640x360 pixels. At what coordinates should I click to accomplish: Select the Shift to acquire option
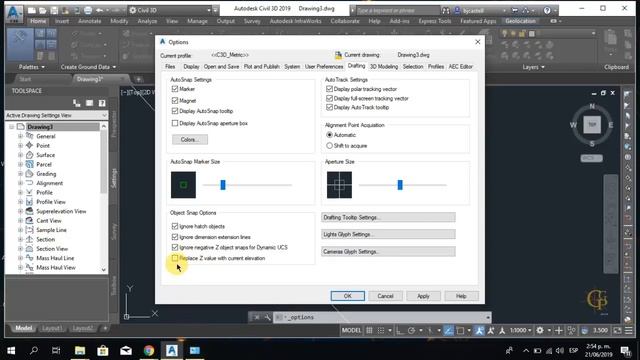[x=329, y=145]
